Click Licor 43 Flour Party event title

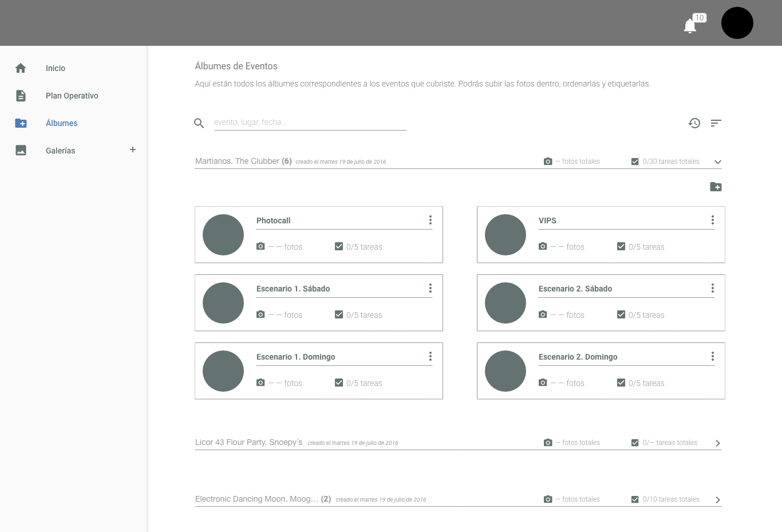248,442
